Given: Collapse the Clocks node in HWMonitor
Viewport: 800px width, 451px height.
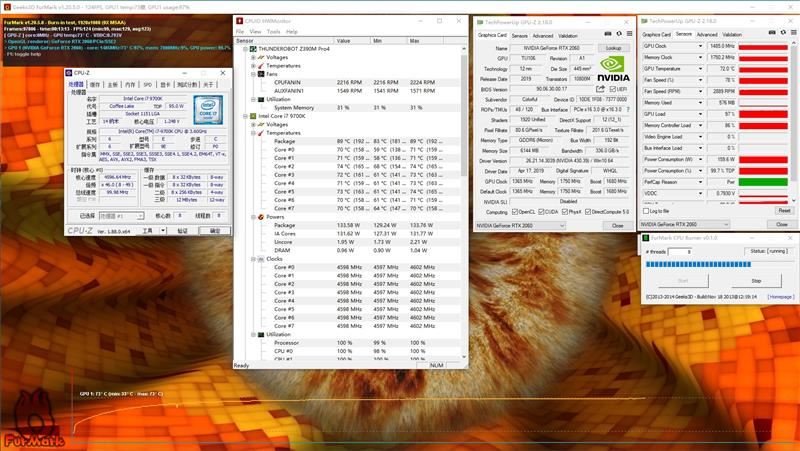Looking at the screenshot, I should pos(254,259).
